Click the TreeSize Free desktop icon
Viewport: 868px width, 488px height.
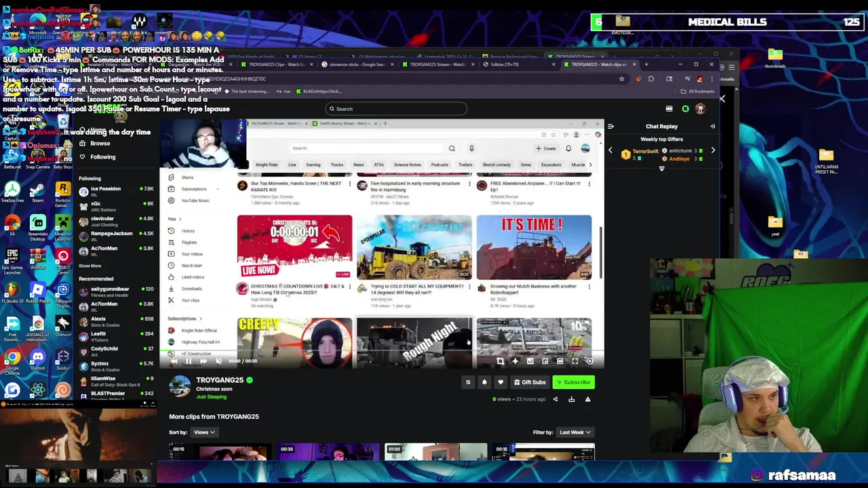tap(12, 192)
